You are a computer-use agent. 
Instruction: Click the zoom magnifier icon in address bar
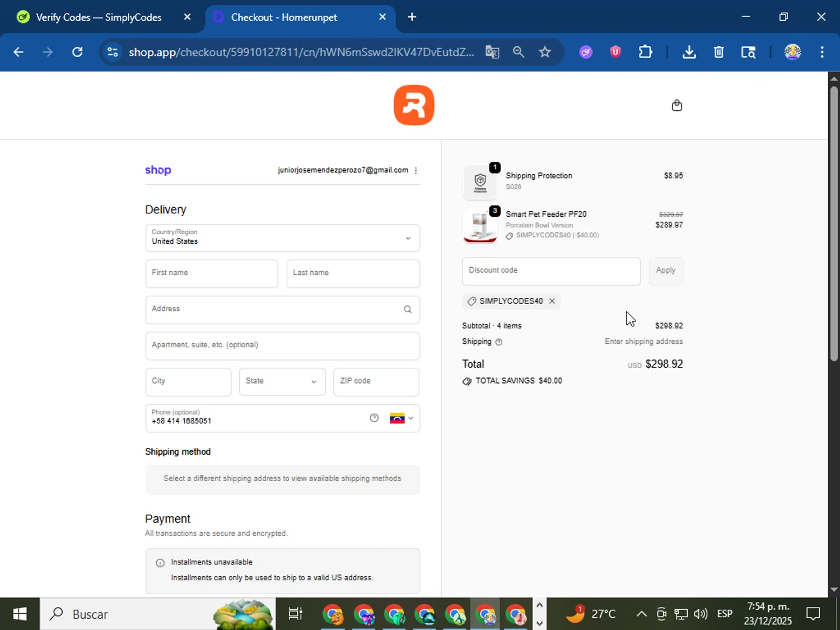[x=519, y=52]
